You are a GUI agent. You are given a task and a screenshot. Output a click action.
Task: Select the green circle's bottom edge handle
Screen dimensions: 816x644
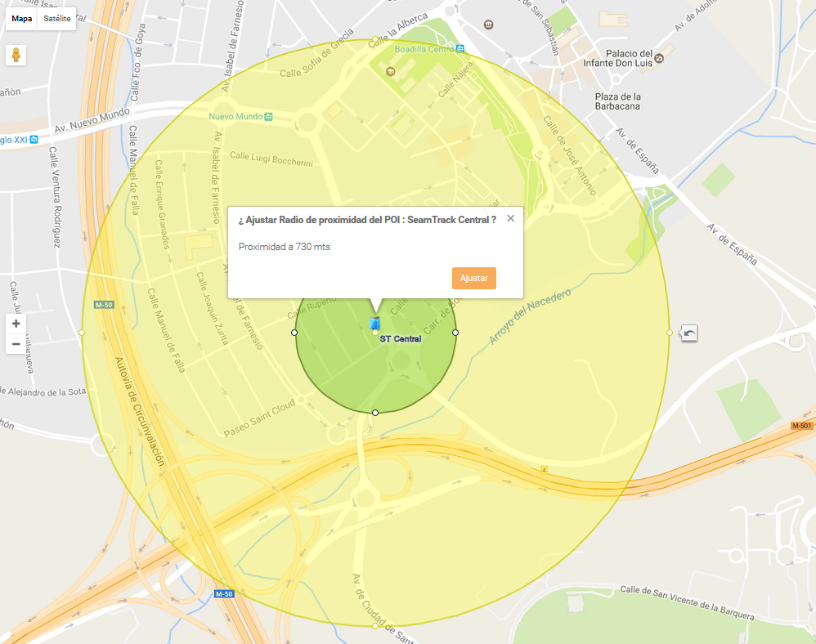click(x=375, y=413)
